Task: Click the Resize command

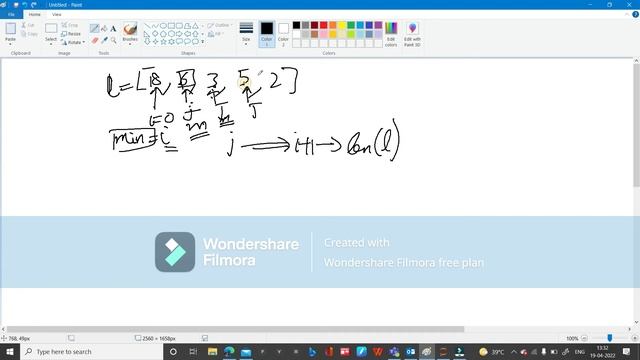Action: point(71,34)
